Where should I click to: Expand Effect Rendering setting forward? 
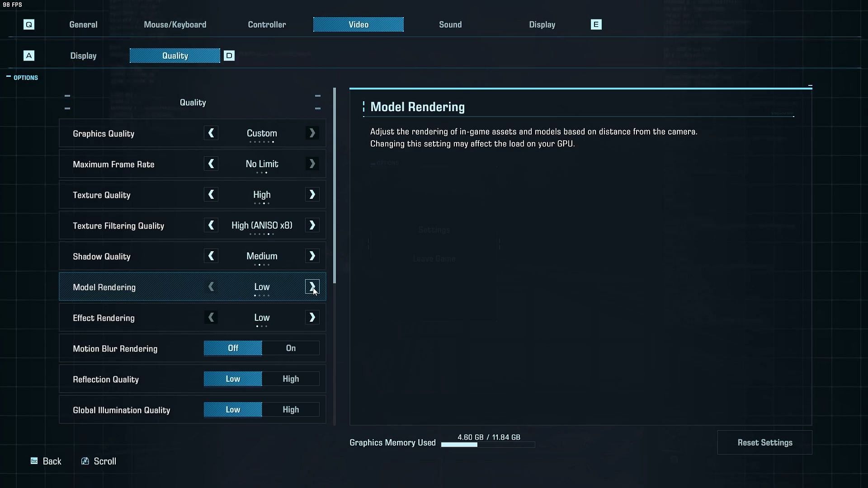coord(312,317)
